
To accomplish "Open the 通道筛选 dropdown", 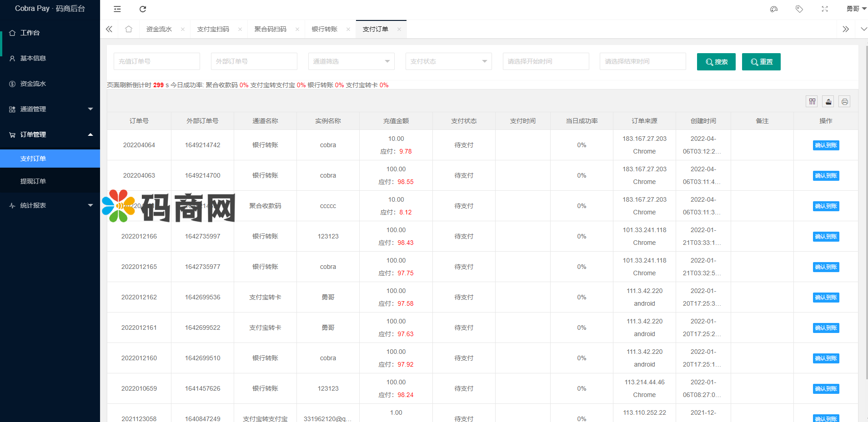I will tap(351, 61).
